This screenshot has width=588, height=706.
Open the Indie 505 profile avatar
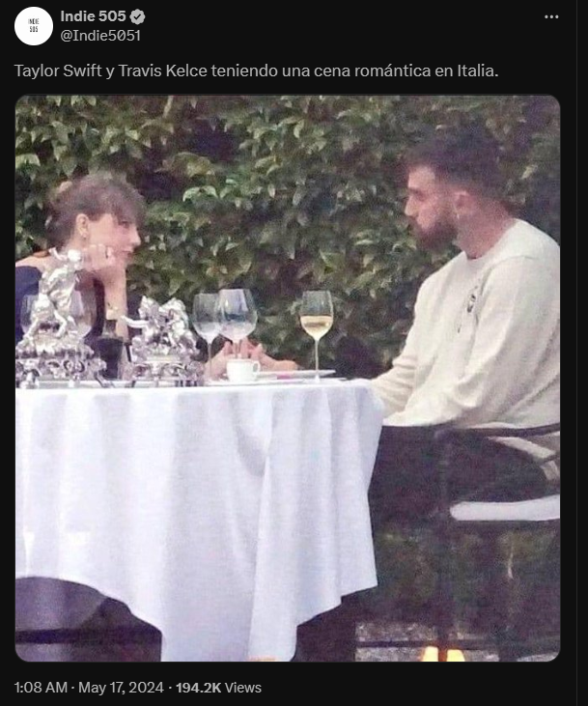tap(34, 26)
